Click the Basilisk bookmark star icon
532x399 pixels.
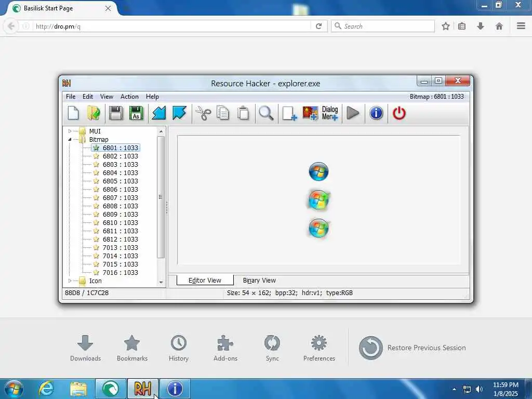click(x=445, y=26)
